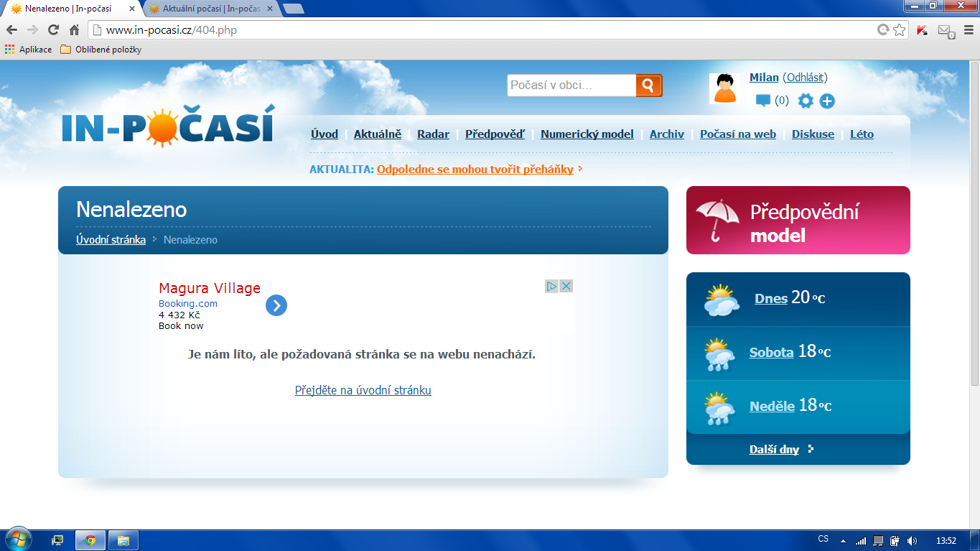Click the browser home icon
980x551 pixels.
[x=74, y=30]
